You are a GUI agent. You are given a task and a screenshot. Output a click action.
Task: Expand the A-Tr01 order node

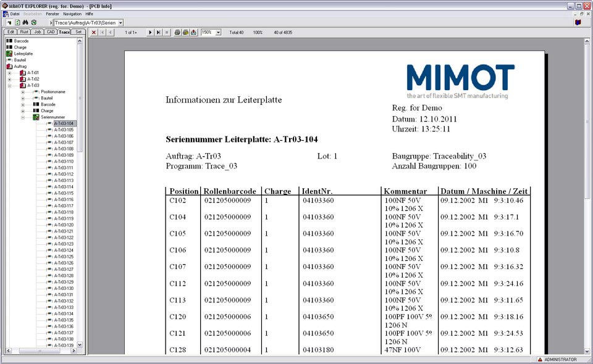[9, 73]
